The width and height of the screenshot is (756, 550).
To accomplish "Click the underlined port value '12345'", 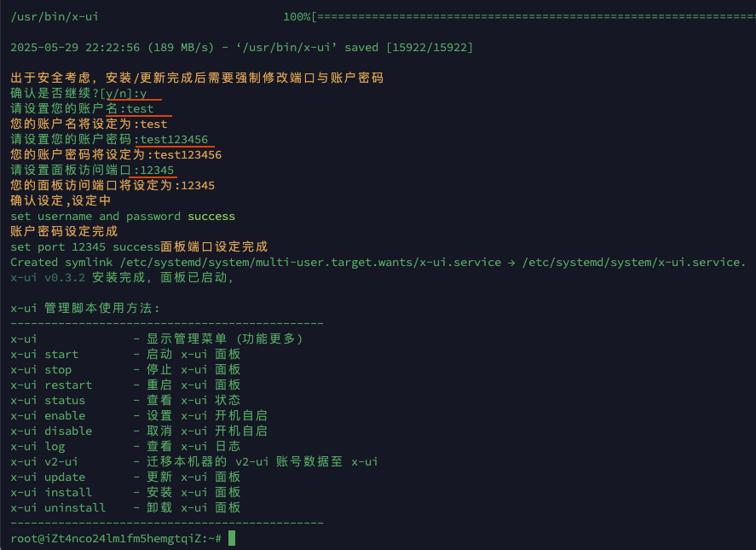I will [x=157, y=171].
